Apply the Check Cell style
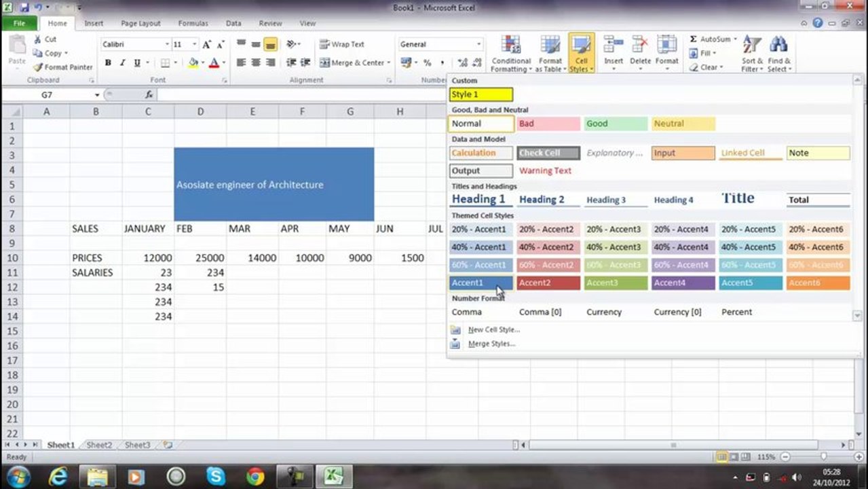 548,153
